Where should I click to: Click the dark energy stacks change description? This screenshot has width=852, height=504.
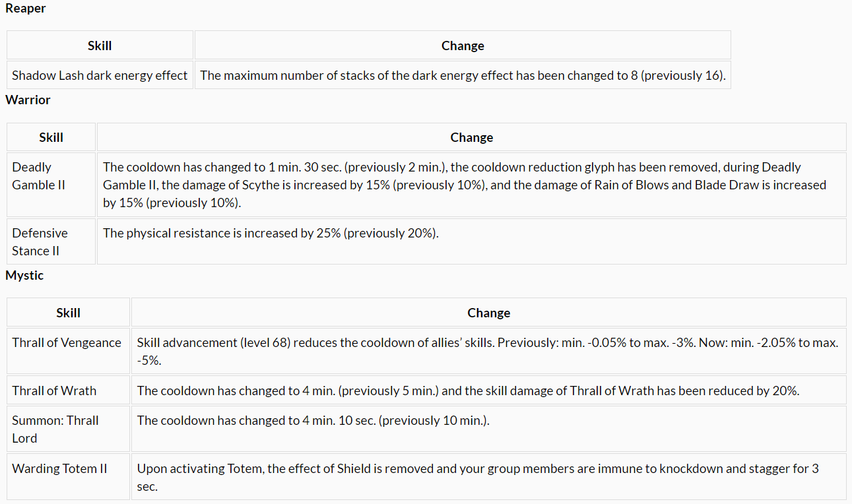coord(462,75)
